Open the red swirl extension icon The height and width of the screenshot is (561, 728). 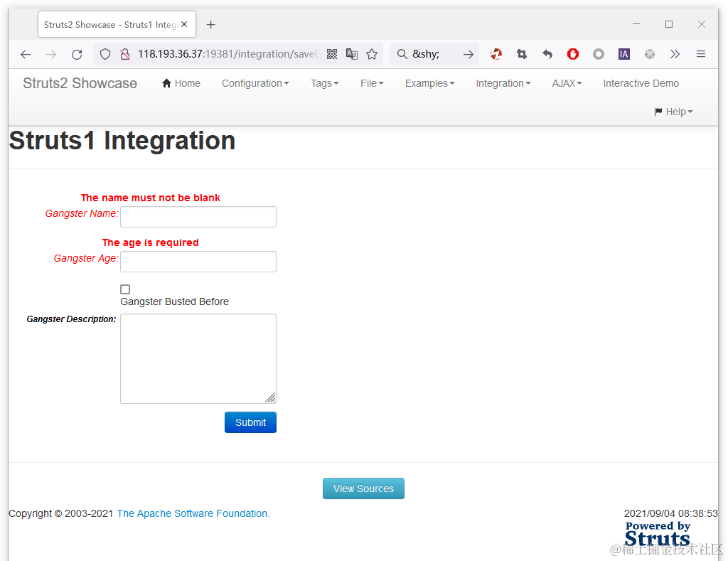pos(496,54)
